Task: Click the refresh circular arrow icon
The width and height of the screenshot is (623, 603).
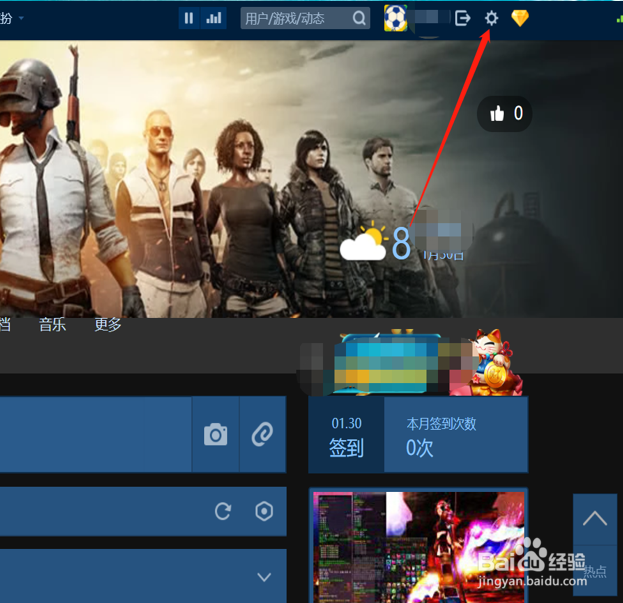Action: 223,511
